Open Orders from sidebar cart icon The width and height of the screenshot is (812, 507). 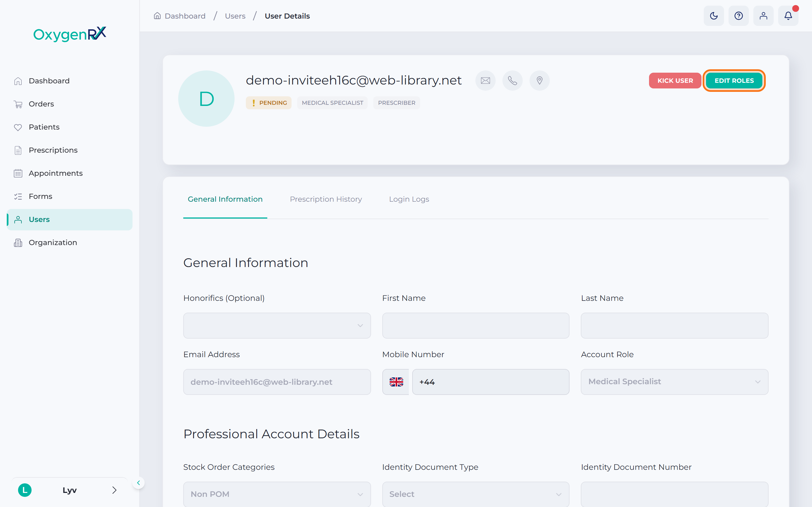tap(18, 104)
